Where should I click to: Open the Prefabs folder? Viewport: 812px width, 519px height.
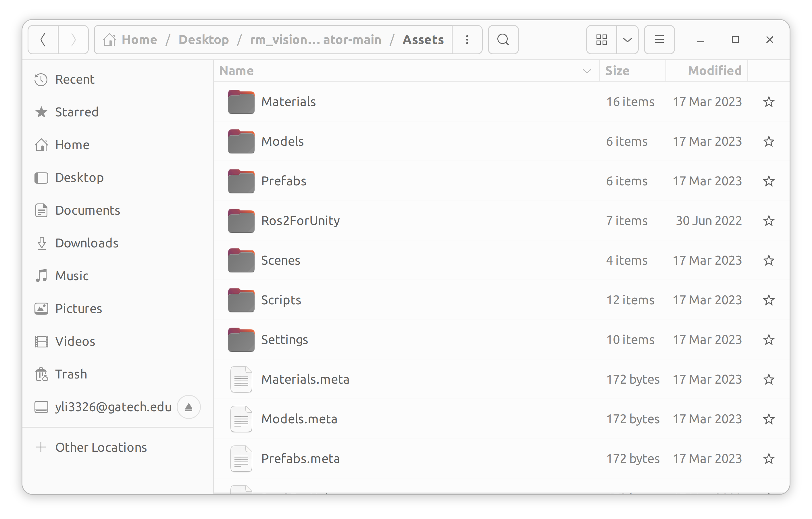284,181
